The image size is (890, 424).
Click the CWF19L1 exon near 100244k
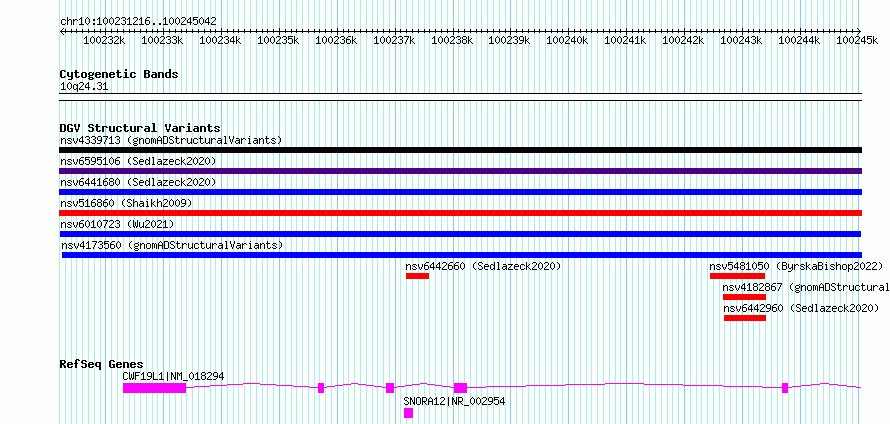(785, 388)
